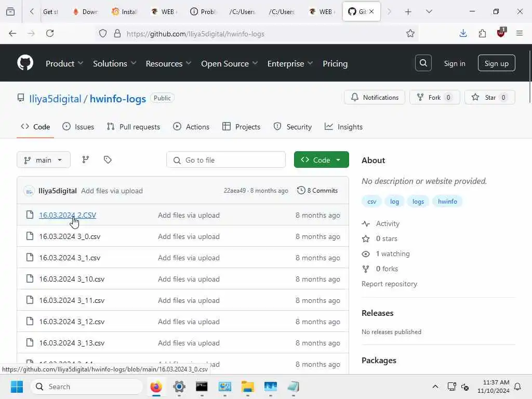Screen dimensions: 532x399
Task: Open Firefox from the taskbar
Action: 156,387
